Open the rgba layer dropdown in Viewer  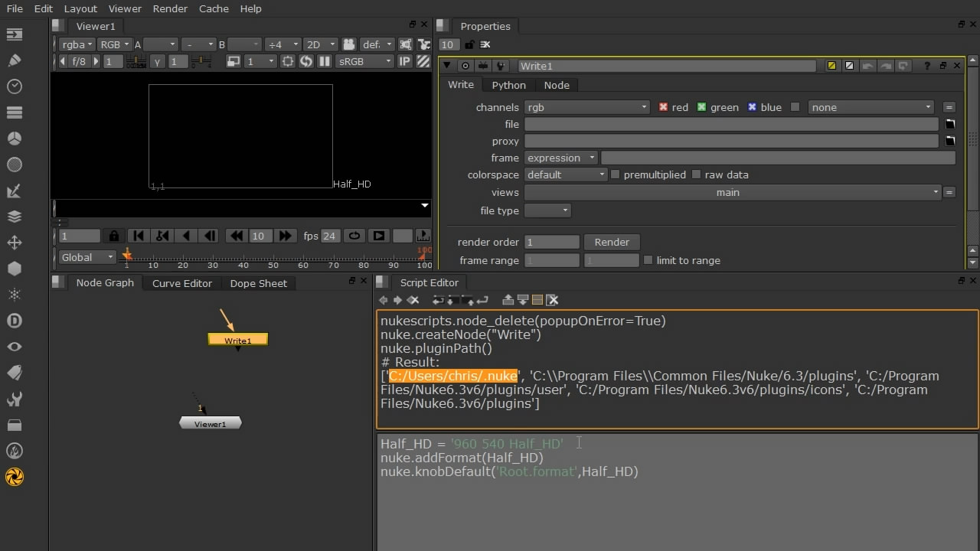point(76,44)
